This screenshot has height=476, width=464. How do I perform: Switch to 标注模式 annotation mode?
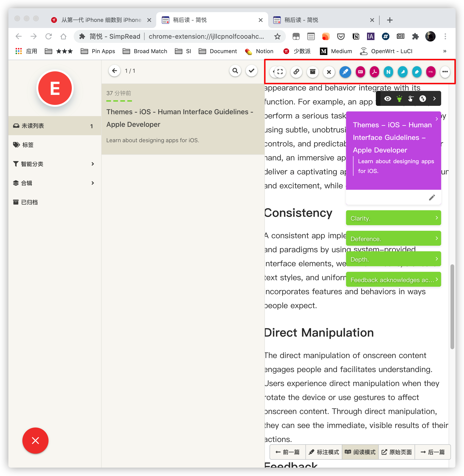(324, 452)
